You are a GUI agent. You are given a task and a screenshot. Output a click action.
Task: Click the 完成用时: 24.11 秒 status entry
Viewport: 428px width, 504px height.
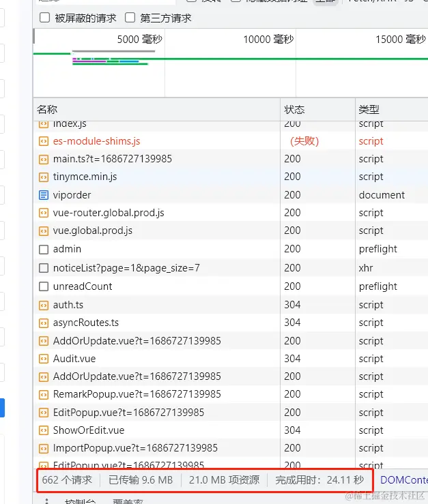(x=319, y=480)
